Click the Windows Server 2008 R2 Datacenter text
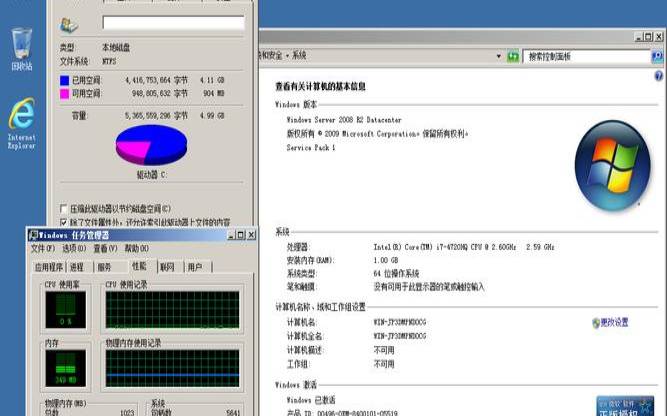The image size is (667, 416). pyautogui.click(x=344, y=120)
